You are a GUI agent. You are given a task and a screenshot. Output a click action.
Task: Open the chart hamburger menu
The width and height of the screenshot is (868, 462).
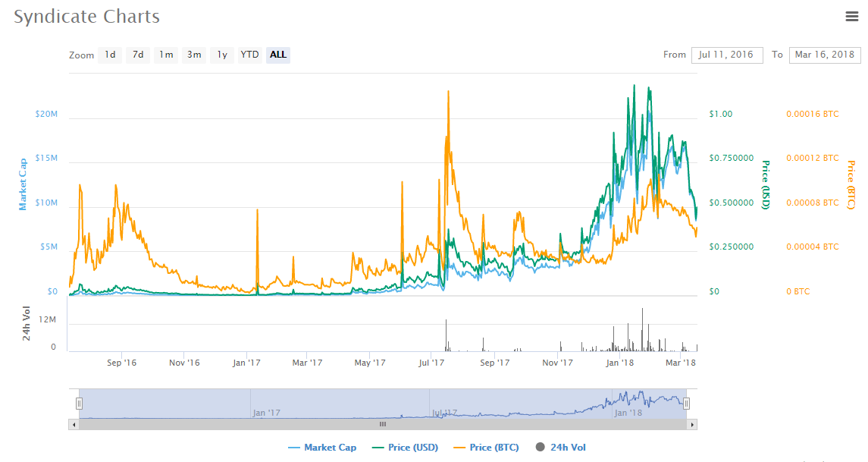(x=851, y=17)
